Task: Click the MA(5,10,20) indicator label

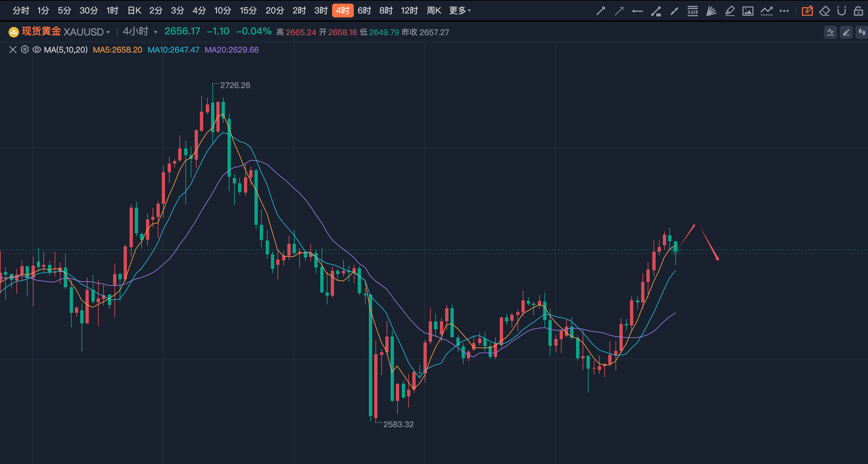Action: [x=66, y=50]
